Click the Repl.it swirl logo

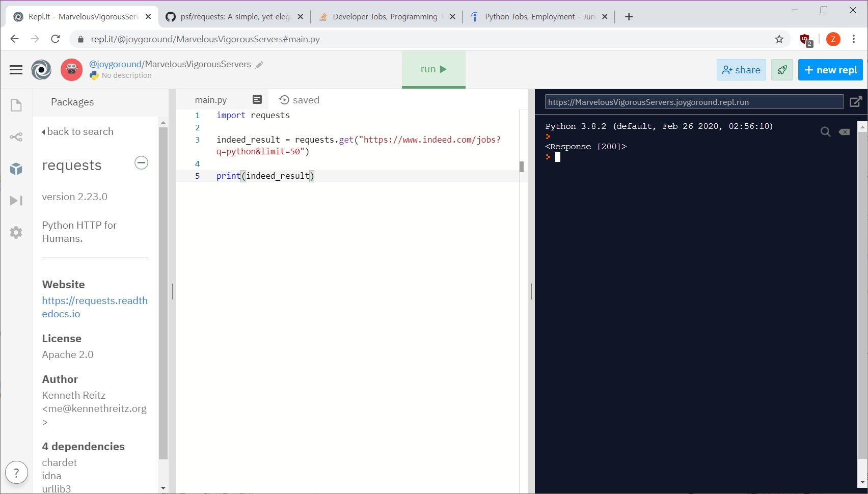41,70
